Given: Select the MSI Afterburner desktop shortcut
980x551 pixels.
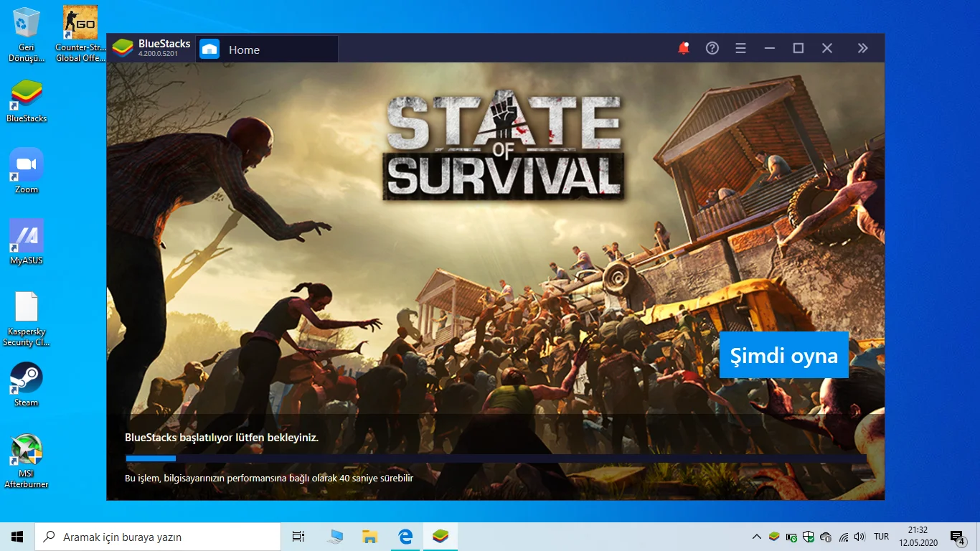Looking at the screenshot, I should pos(27,461).
